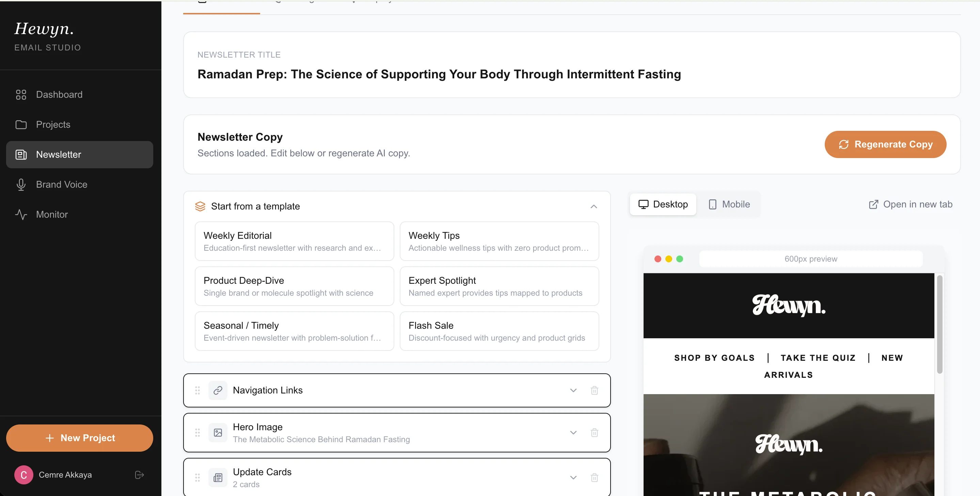The height and width of the screenshot is (496, 980).
Task: Click the link icon beside Navigation Links
Action: 218,390
